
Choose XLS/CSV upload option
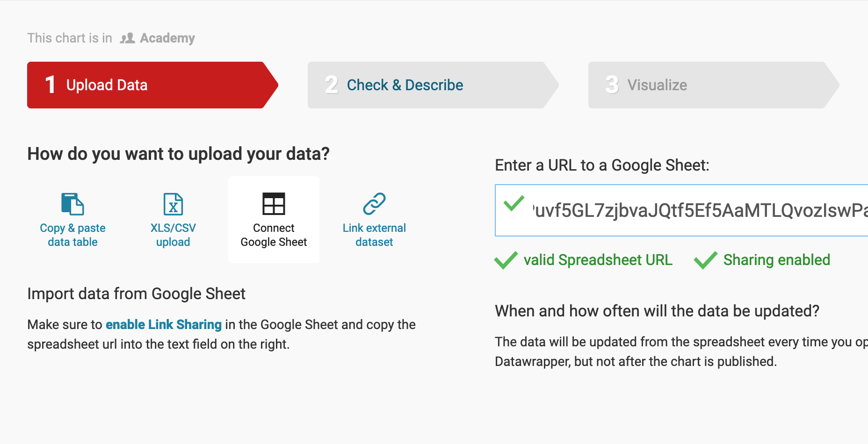(173, 235)
